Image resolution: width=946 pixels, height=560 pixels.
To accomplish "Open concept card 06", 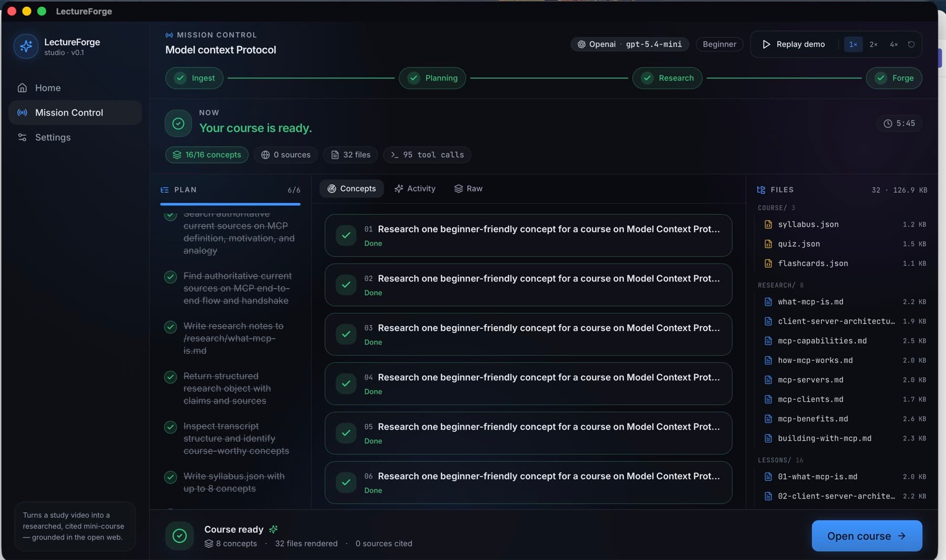I will tap(528, 482).
